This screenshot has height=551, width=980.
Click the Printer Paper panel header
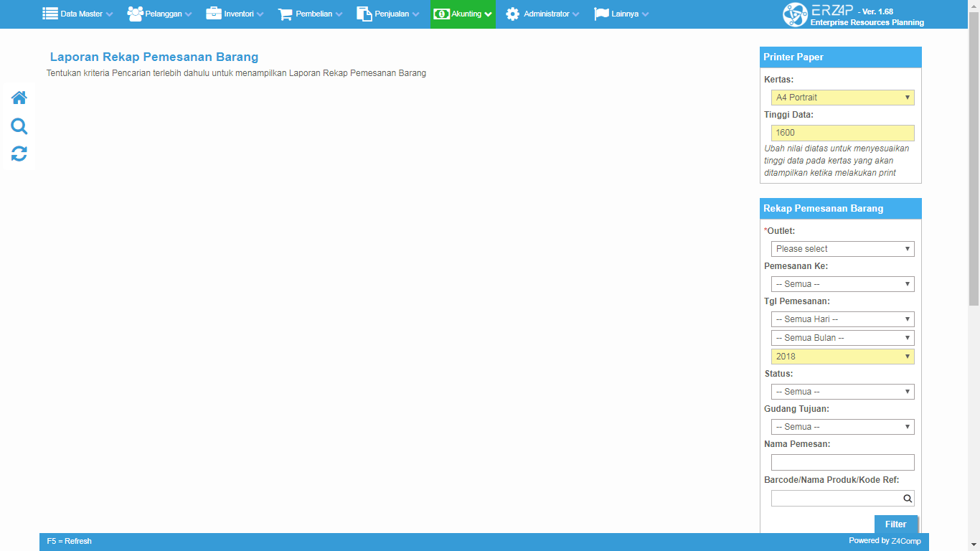pos(840,57)
